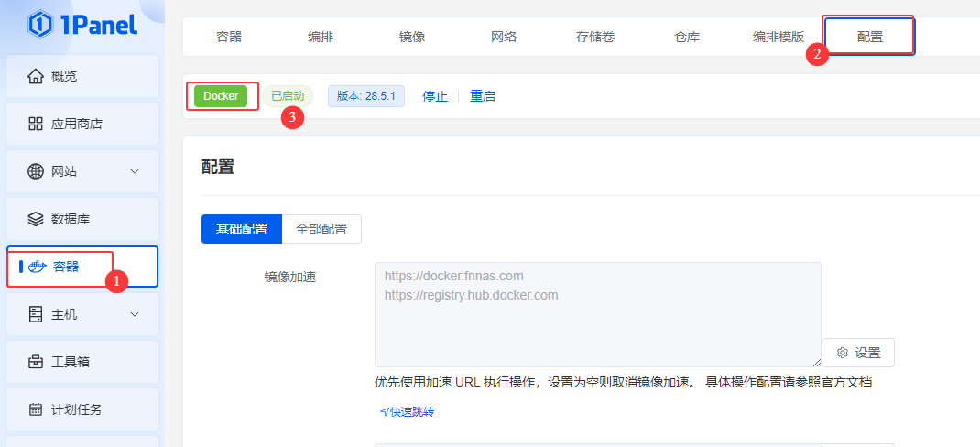Open the 镜像 tab
Screen dimensions: 980x447
tap(412, 37)
